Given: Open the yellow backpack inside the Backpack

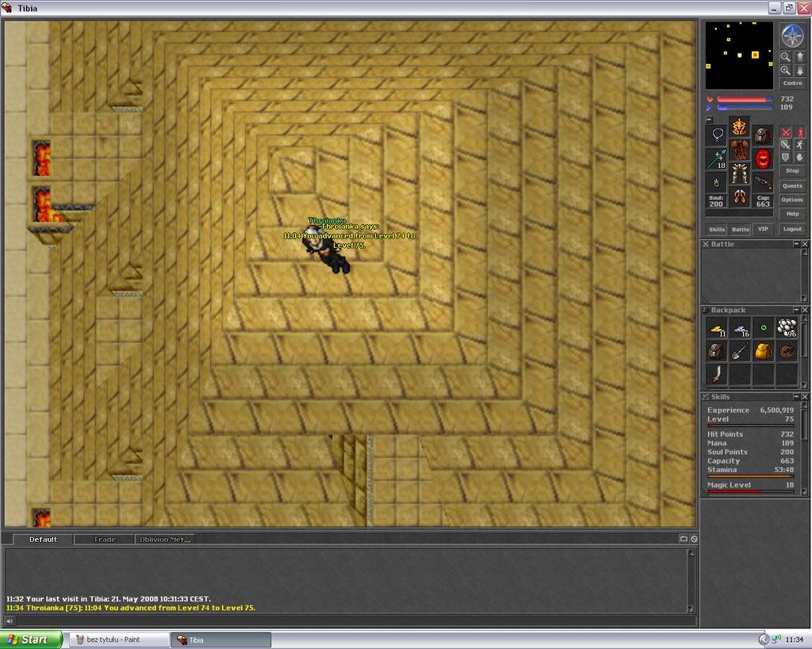Looking at the screenshot, I should point(764,351).
